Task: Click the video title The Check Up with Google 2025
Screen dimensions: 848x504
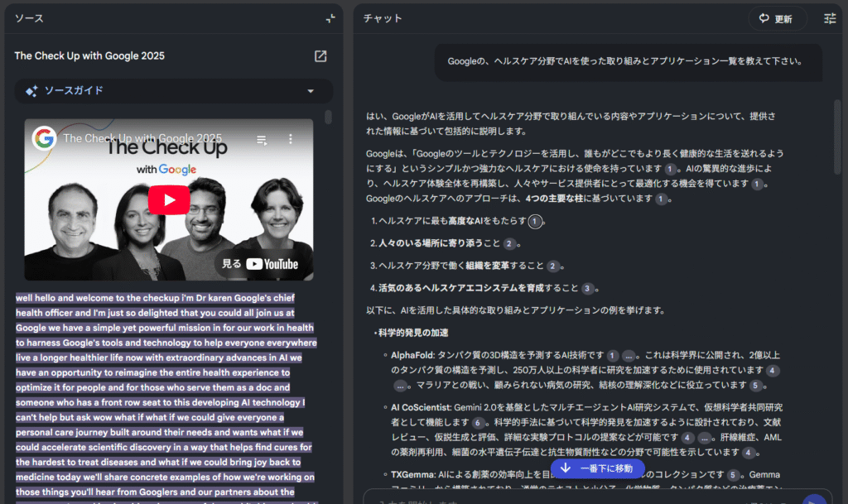Action: point(142,138)
